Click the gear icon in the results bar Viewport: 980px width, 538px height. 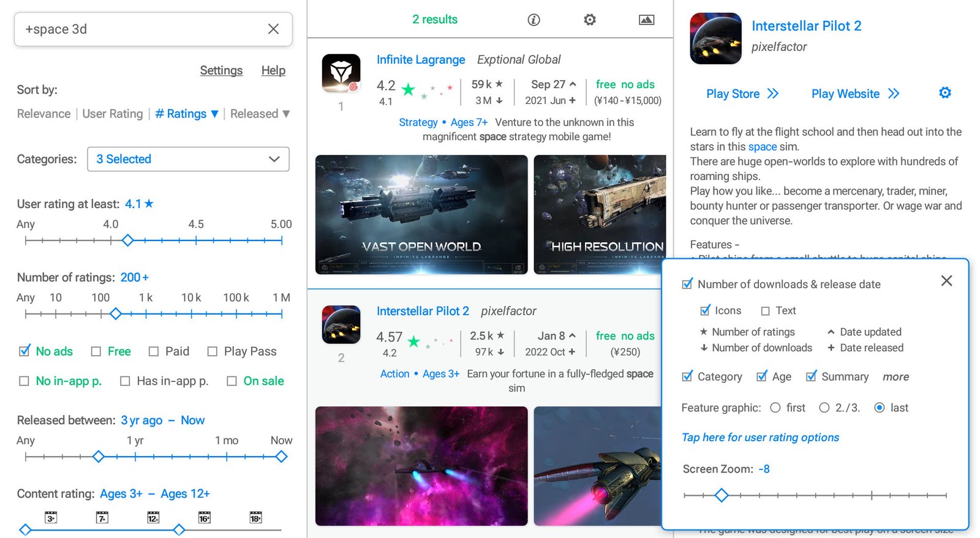click(589, 20)
